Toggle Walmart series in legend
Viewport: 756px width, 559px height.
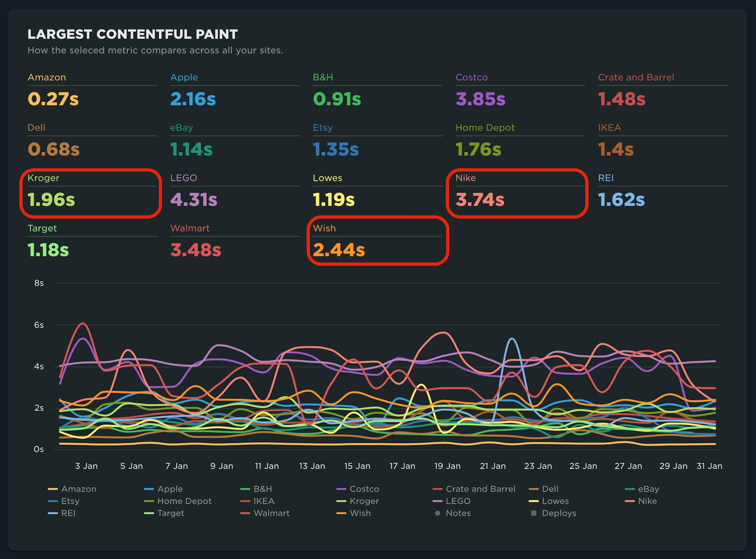(271, 513)
